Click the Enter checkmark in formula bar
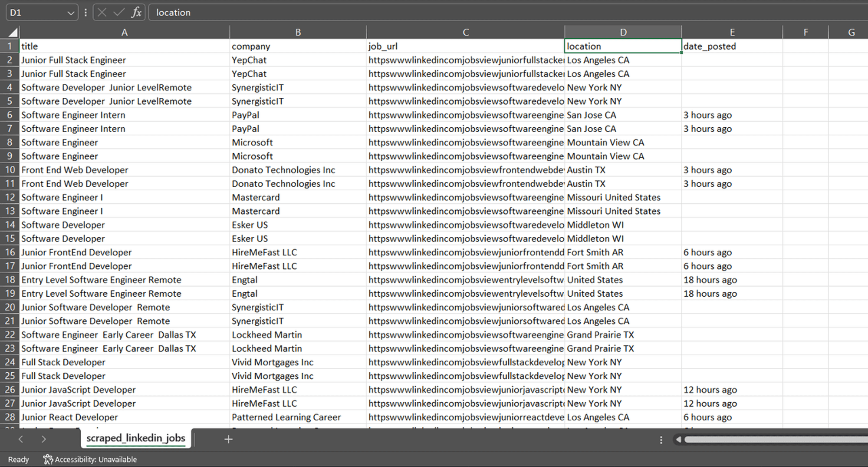This screenshot has height=467, width=868. [x=118, y=12]
